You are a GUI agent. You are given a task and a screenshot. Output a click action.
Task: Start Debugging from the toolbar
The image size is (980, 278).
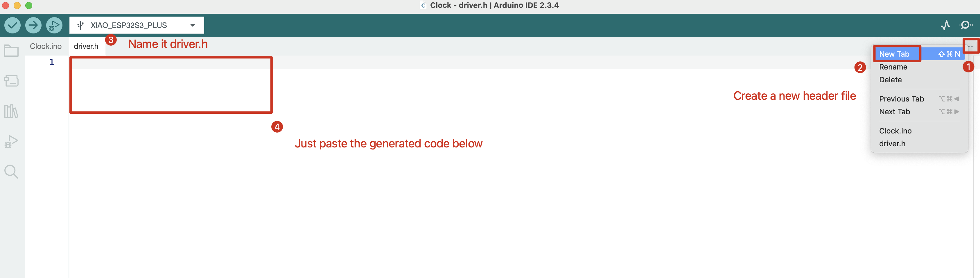click(54, 25)
